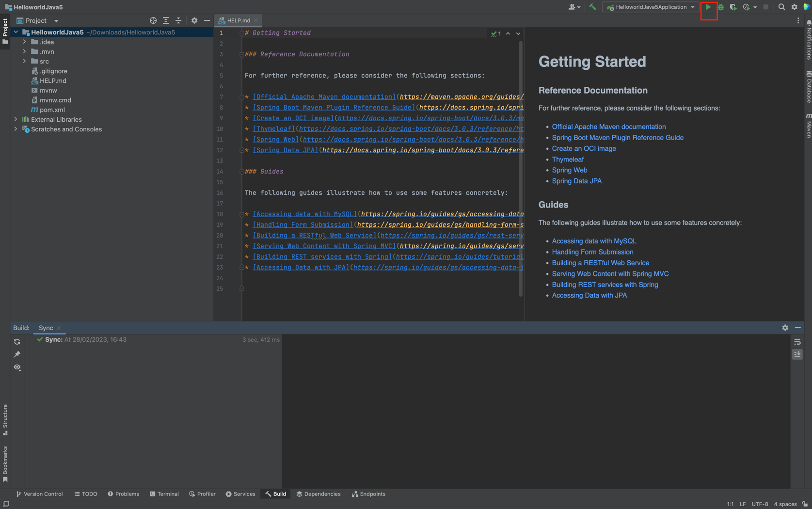Run HelloworldJava5Application with the green play button
This screenshot has width=812, height=509.
coord(708,7)
